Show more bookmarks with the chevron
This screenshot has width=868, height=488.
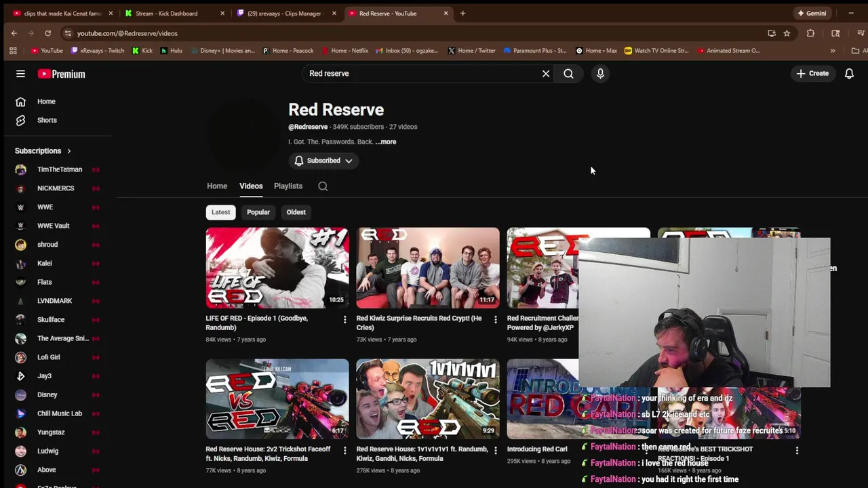833,51
